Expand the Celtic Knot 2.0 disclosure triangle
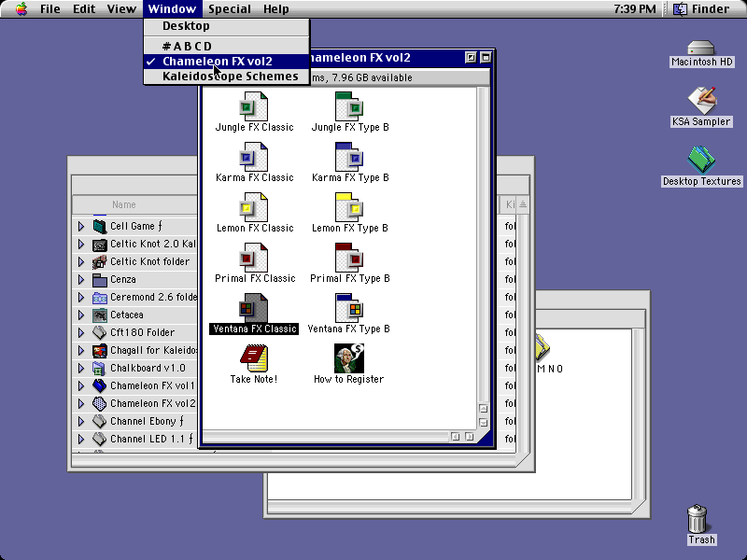Viewport: 747px width, 560px height. pyautogui.click(x=81, y=245)
